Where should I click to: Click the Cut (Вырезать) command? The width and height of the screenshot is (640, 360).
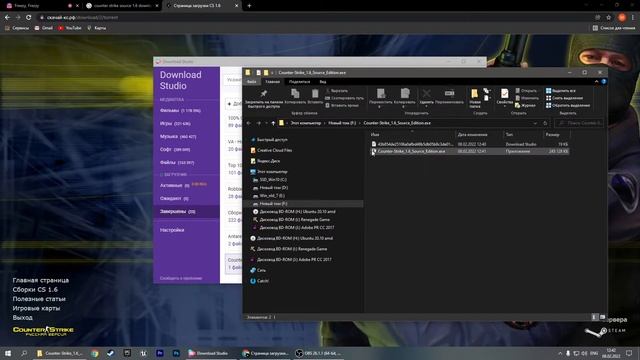pyautogui.click(x=336, y=91)
